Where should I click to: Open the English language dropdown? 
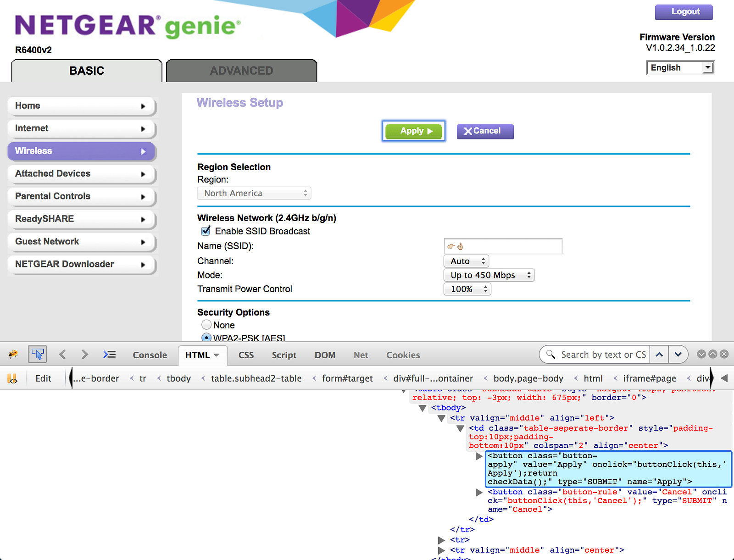coord(680,67)
